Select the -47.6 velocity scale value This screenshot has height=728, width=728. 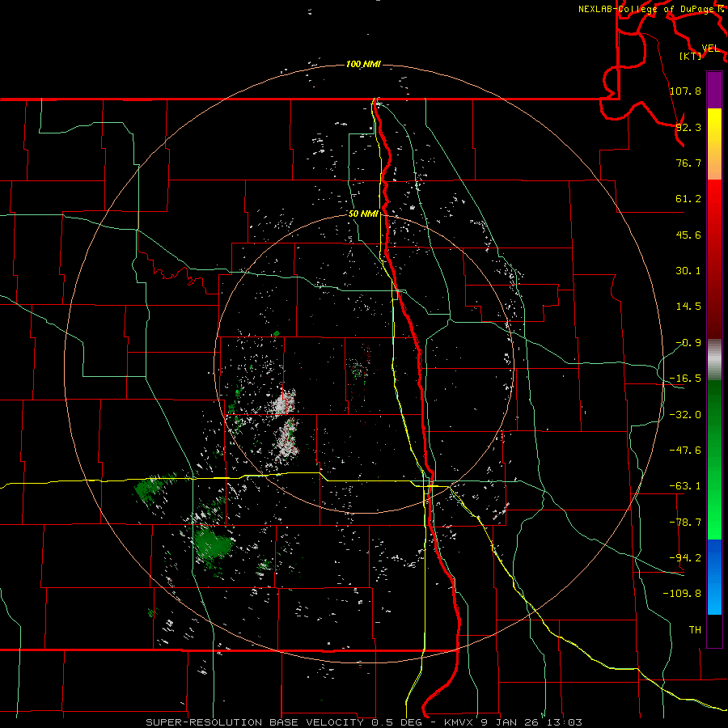tap(685, 451)
